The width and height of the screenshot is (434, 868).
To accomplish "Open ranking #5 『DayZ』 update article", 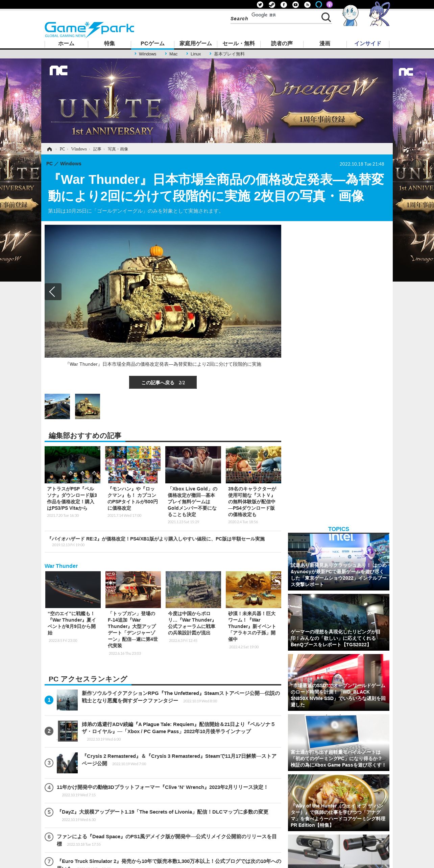I will click(163, 815).
